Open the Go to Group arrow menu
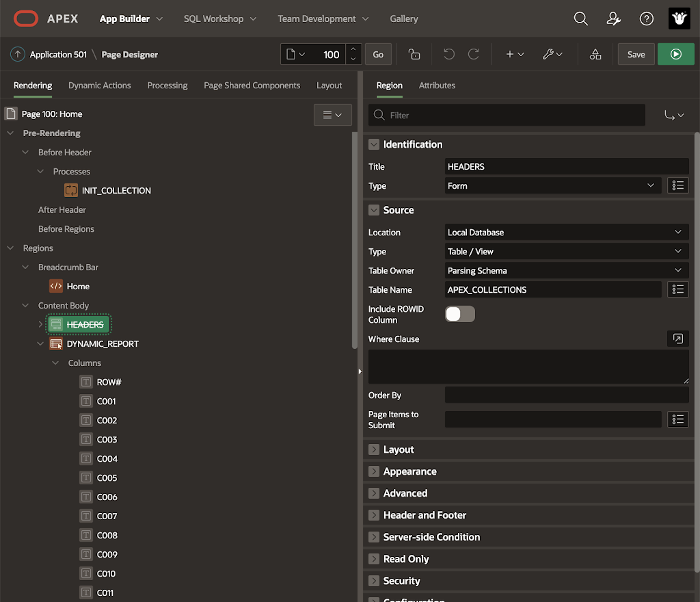This screenshot has height=602, width=700. click(673, 115)
